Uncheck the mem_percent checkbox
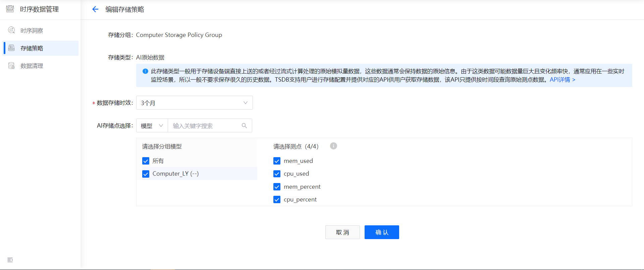Image resolution: width=644 pixels, height=270 pixels. [277, 187]
